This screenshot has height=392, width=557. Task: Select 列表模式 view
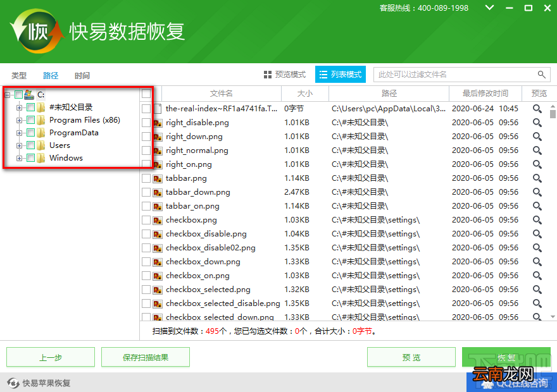pos(341,75)
